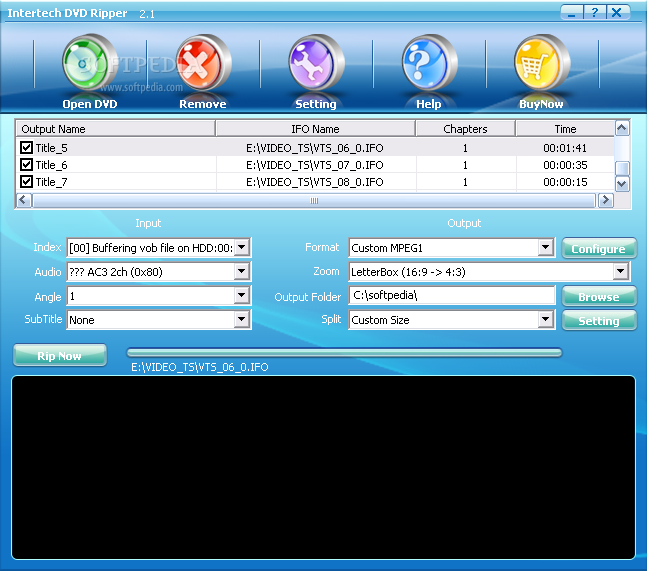Click the black video preview area
The height and width of the screenshot is (571, 647).
(323, 467)
